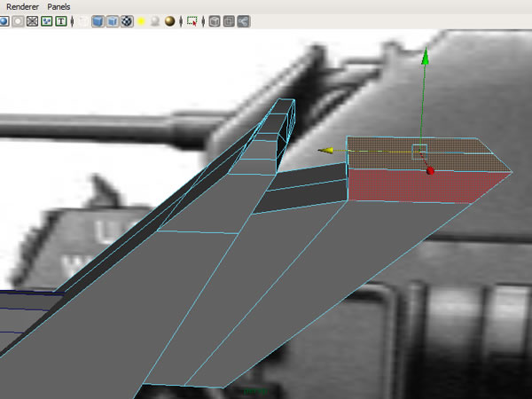Screen dimensions: 532x399
Task: Click the yellow highlighted axis manipulator arrow
Action: [325, 151]
